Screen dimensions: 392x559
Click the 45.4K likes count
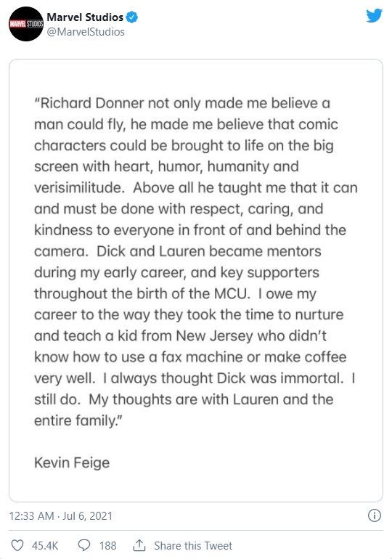tap(45, 545)
